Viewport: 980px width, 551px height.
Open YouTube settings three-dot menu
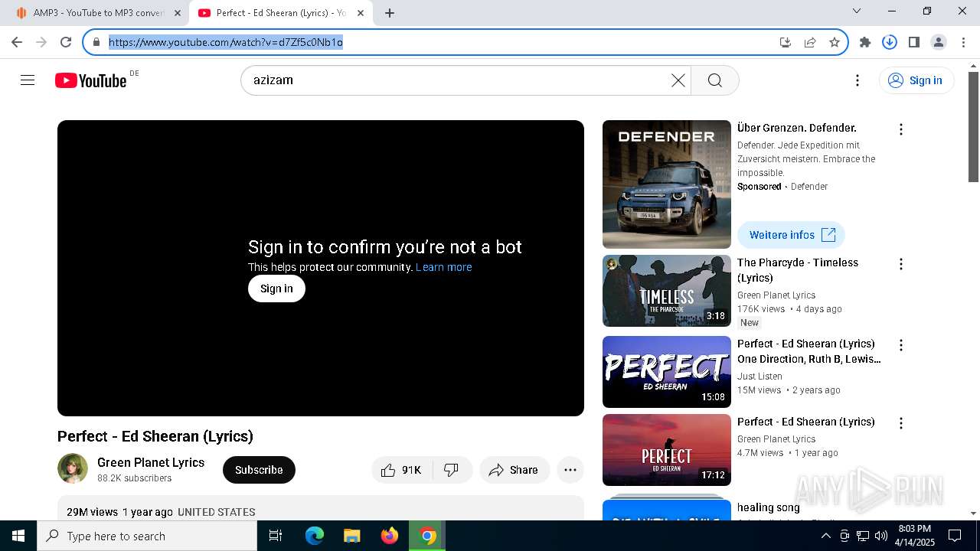[857, 80]
